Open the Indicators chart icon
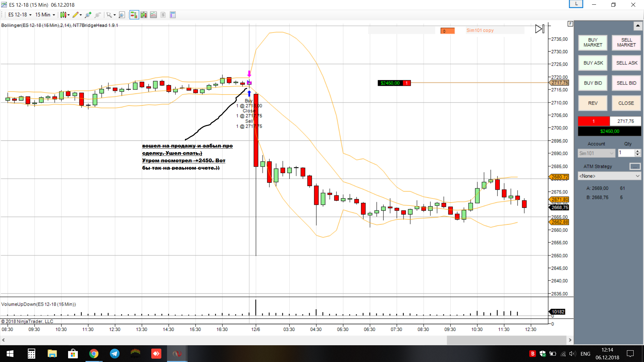The image size is (644, 362). (153, 15)
